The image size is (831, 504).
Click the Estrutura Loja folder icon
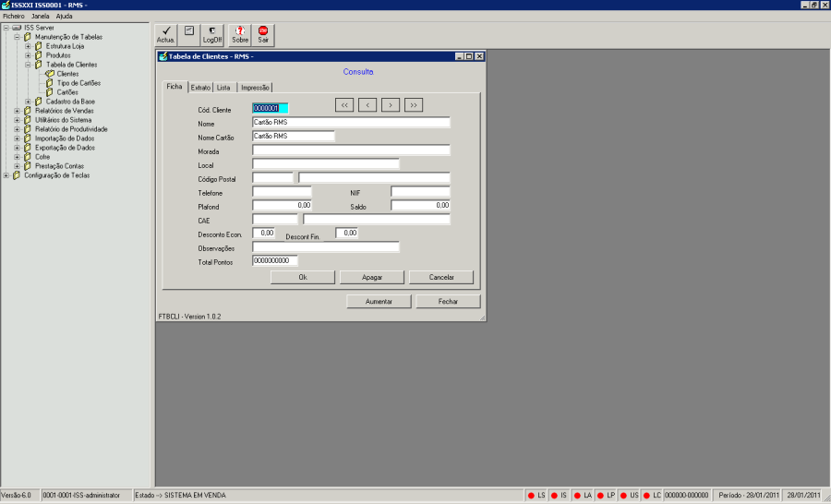pos(38,46)
